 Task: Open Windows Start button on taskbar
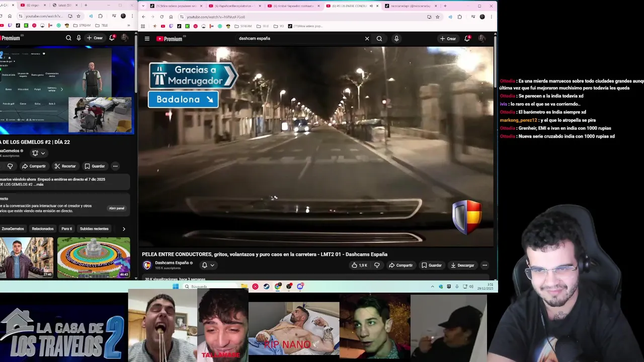click(x=176, y=287)
